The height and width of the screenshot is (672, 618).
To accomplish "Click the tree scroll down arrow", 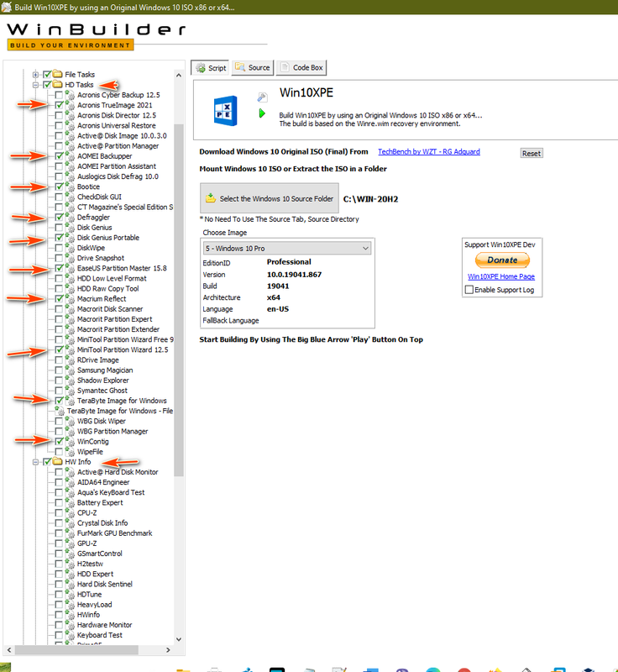I will coord(179,639).
